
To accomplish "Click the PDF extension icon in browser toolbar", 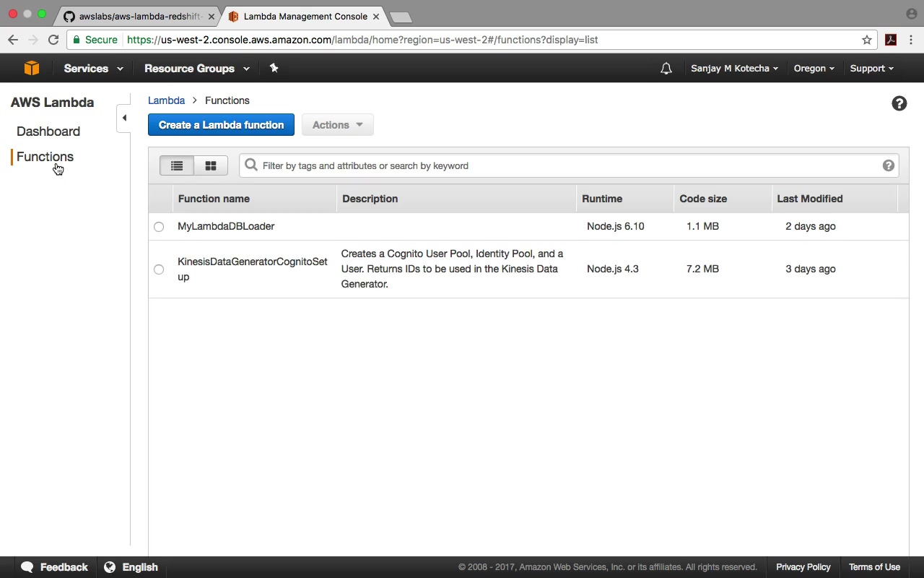I will click(x=891, y=40).
